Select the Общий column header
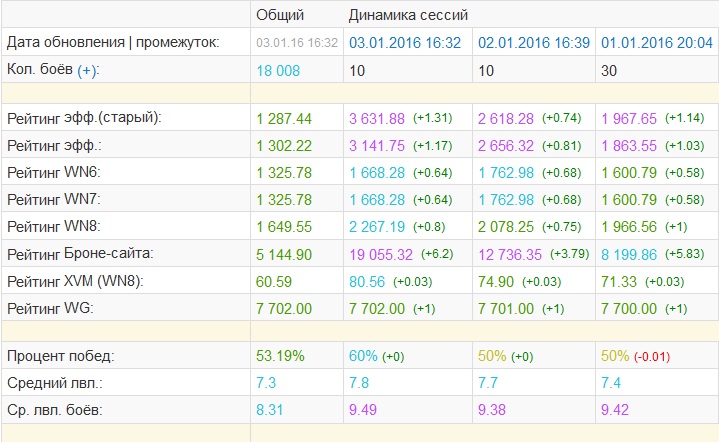The height and width of the screenshot is (442, 719). click(280, 15)
